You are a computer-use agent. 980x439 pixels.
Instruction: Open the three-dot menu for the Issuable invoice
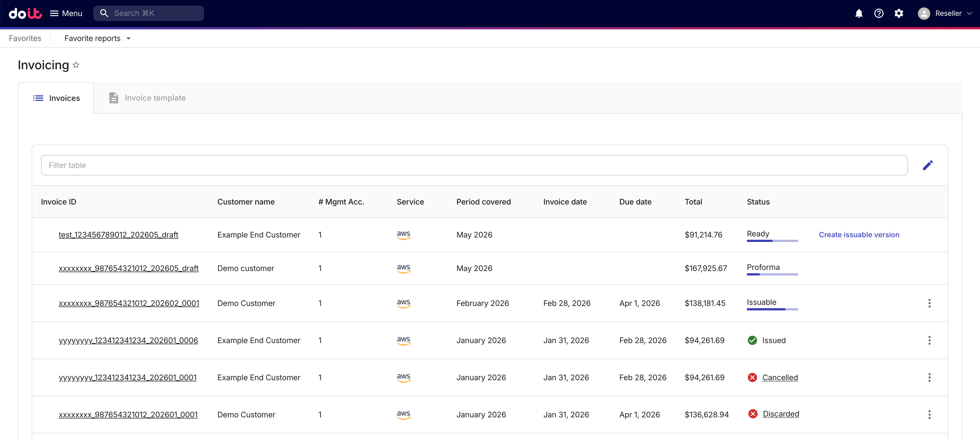click(x=929, y=303)
